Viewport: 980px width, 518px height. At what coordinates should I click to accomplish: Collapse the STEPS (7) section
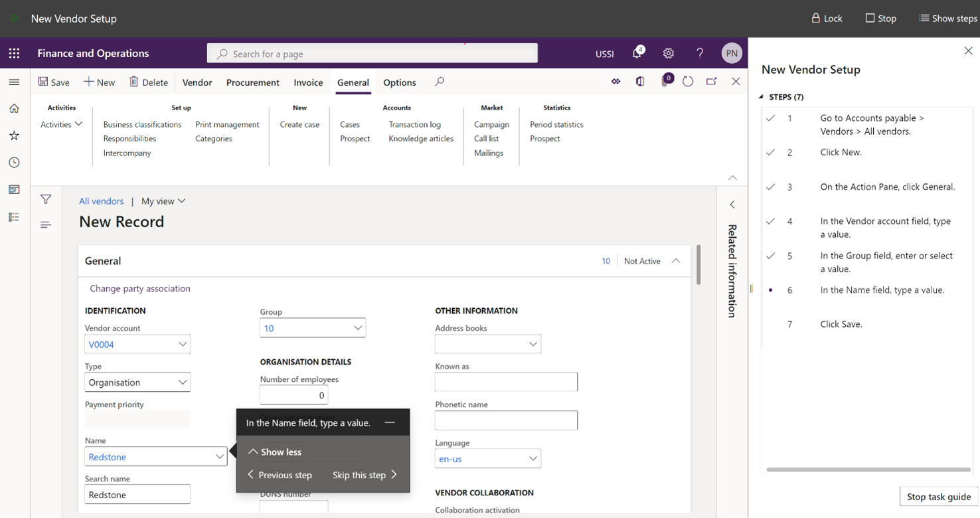coord(762,97)
